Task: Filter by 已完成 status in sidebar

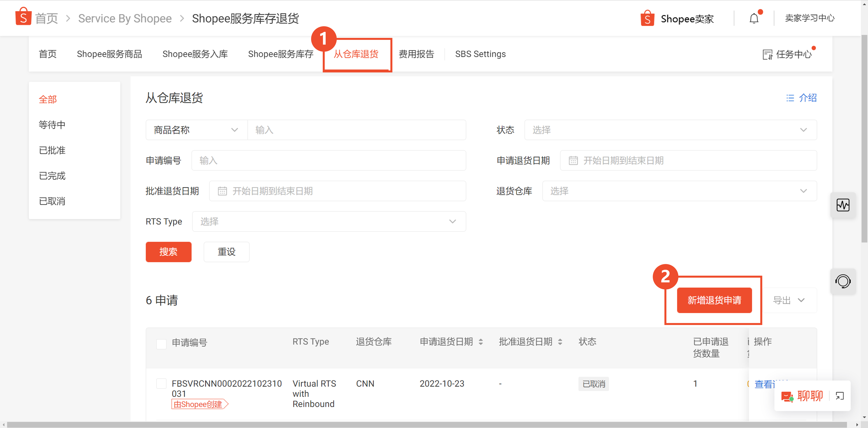Action: [52, 176]
